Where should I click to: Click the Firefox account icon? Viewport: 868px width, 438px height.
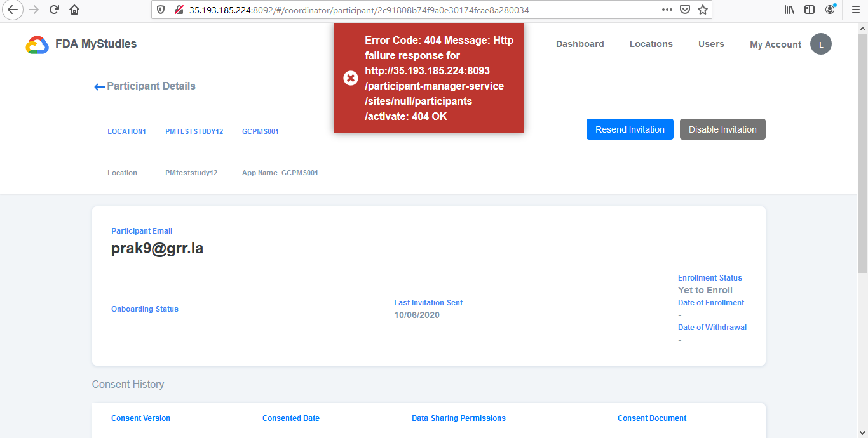pyautogui.click(x=829, y=10)
